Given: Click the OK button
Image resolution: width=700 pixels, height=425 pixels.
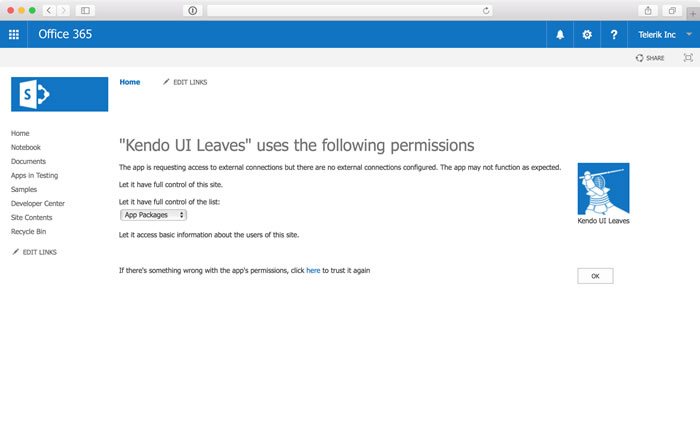Looking at the screenshot, I should click(x=595, y=276).
